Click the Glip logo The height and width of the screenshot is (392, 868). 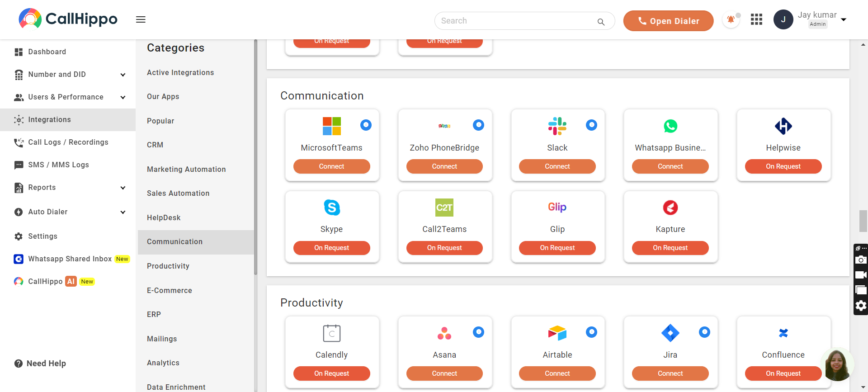pos(557,207)
